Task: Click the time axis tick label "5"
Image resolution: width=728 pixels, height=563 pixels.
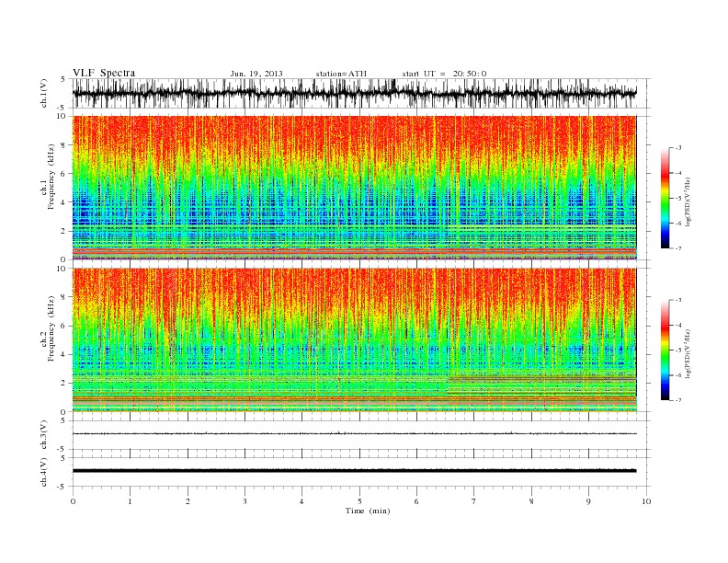Action: pyautogui.click(x=359, y=501)
